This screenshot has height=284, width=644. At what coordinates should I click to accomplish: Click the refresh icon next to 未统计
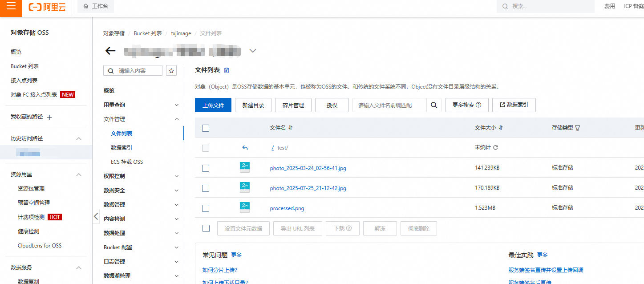pos(495,147)
